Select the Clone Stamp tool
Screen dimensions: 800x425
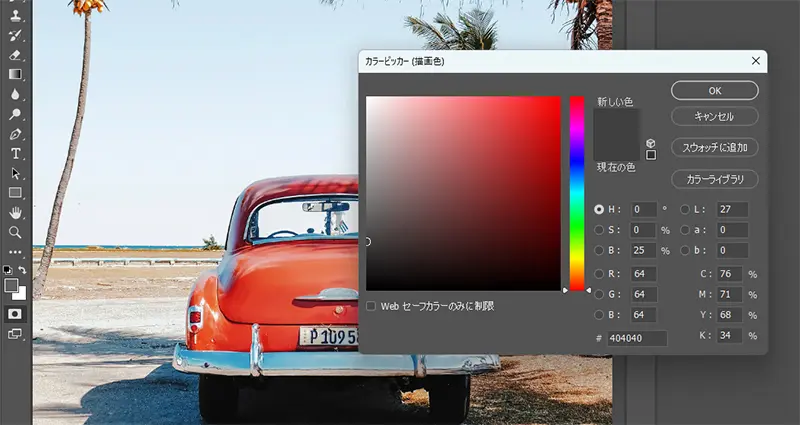point(15,15)
